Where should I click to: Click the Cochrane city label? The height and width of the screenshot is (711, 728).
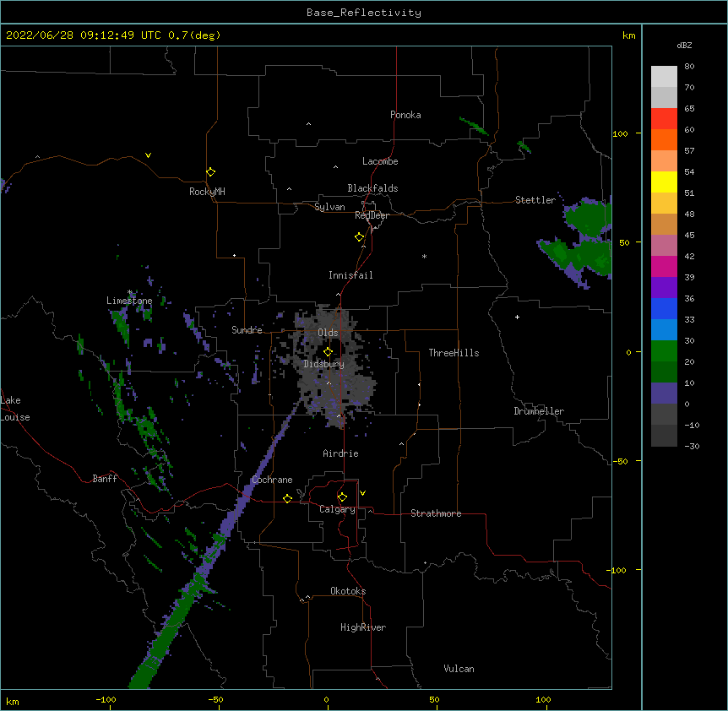272,480
